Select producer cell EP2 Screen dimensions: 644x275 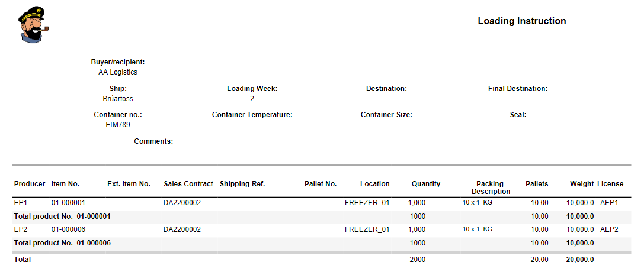[21, 229]
